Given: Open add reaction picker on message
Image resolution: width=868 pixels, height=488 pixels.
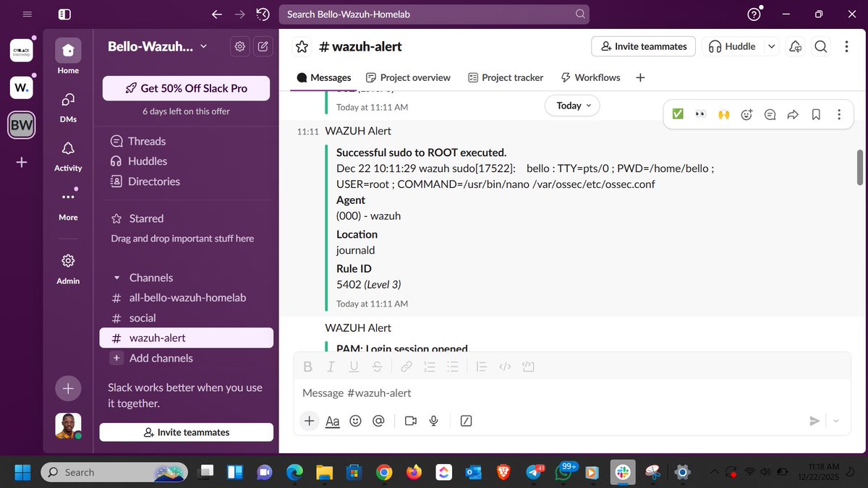Looking at the screenshot, I should coord(747,114).
